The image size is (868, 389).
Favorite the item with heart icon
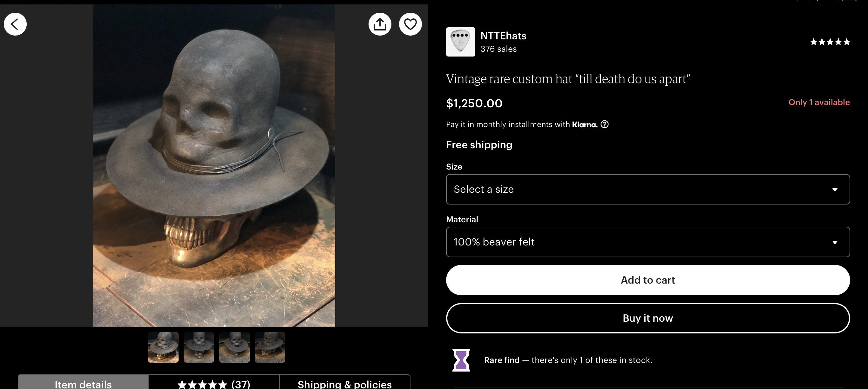(x=410, y=24)
